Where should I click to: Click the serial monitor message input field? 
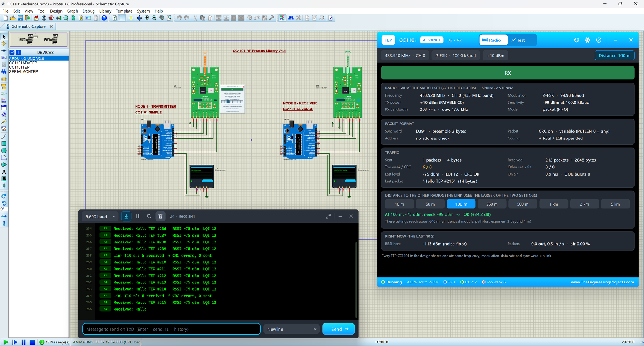[x=171, y=329]
